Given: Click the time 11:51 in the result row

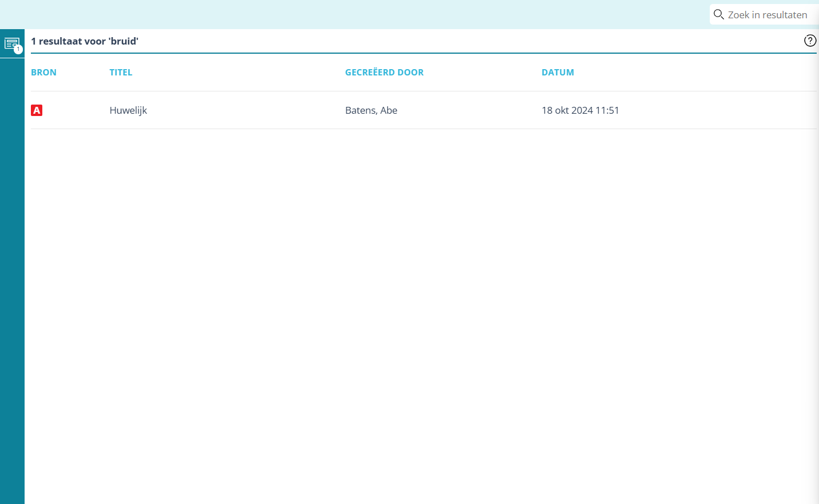Looking at the screenshot, I should click(x=607, y=110).
